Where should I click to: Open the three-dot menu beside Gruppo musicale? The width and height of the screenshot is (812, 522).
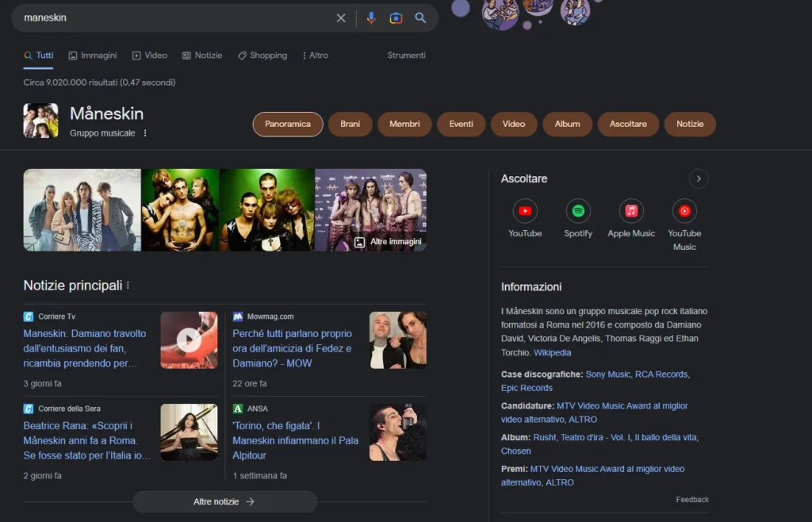tap(145, 133)
